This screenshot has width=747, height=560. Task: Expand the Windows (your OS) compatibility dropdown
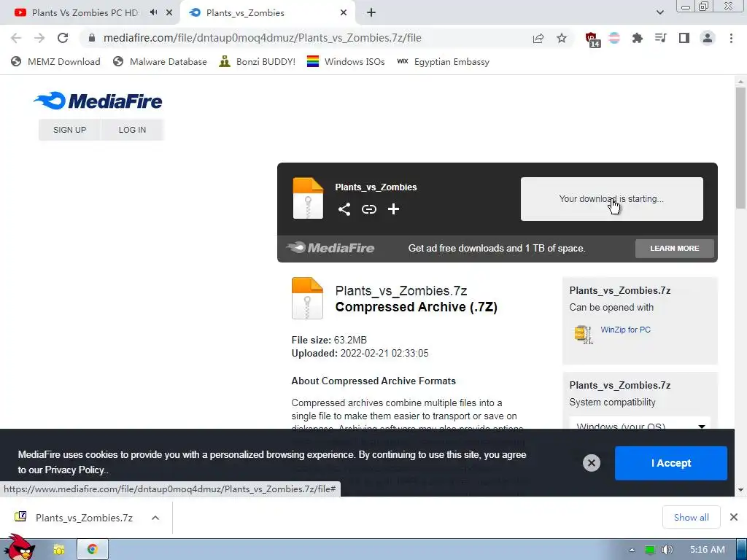(640, 424)
